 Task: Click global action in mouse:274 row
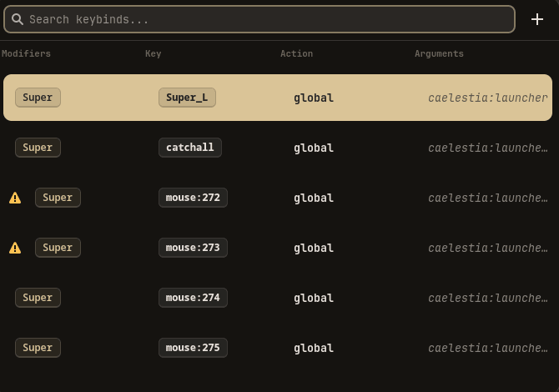313,298
